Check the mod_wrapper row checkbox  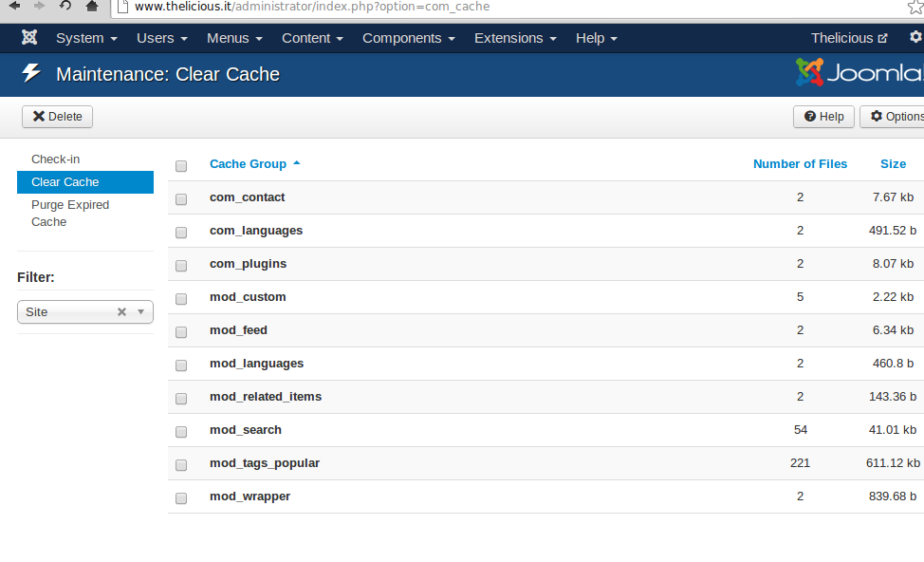tap(181, 498)
